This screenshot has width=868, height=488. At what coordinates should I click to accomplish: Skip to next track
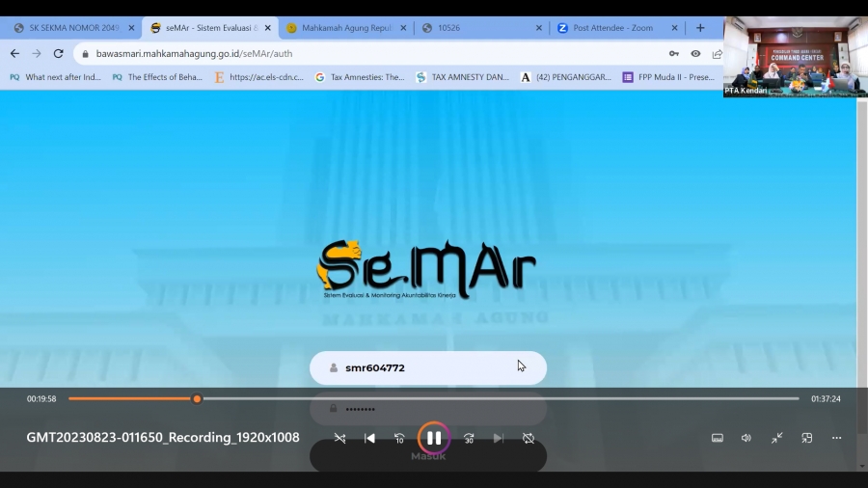pyautogui.click(x=499, y=438)
